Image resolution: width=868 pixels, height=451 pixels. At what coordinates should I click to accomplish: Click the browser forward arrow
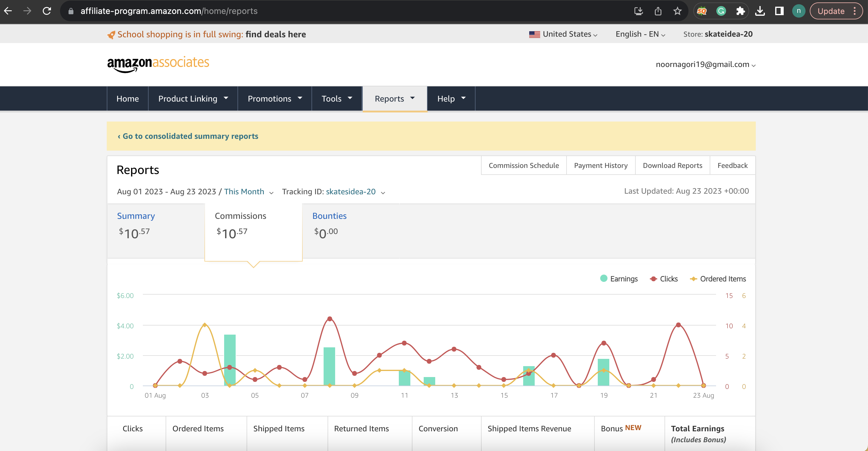point(27,11)
